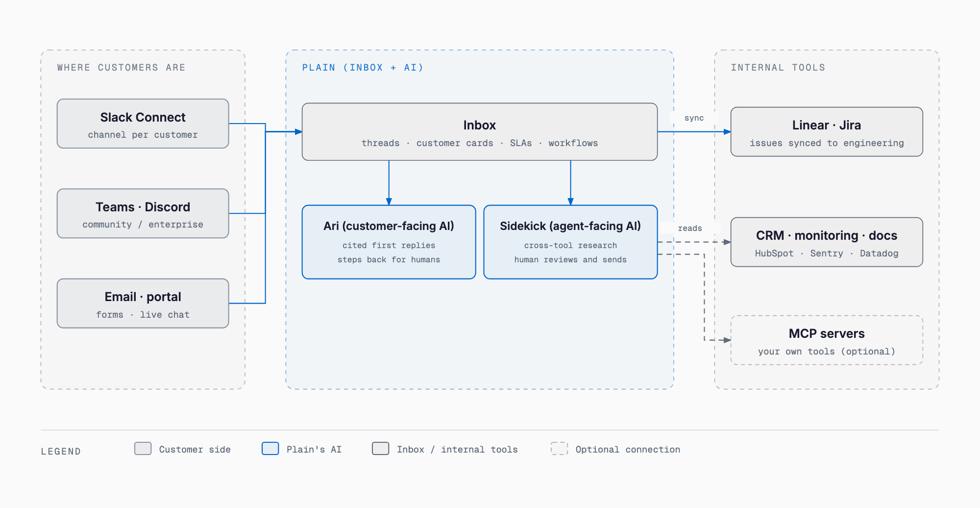This screenshot has width=980, height=508.
Task: Click 'cited first replies' text
Action: point(389,246)
